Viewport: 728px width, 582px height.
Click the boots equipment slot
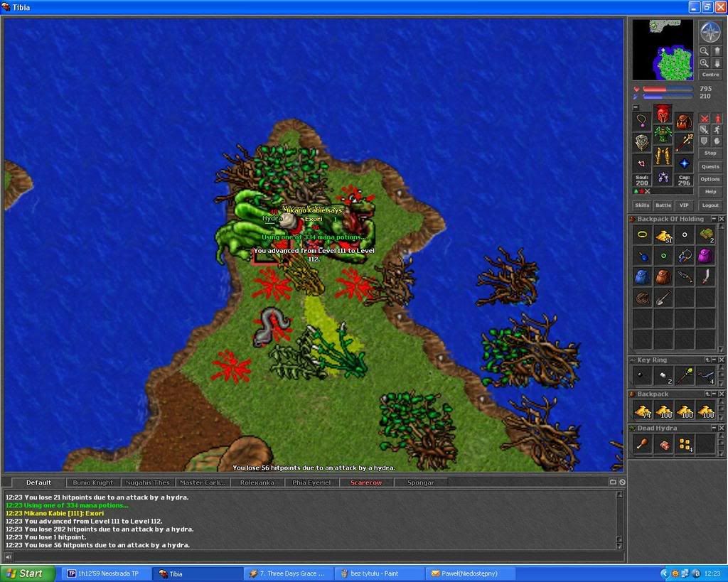pos(663,177)
